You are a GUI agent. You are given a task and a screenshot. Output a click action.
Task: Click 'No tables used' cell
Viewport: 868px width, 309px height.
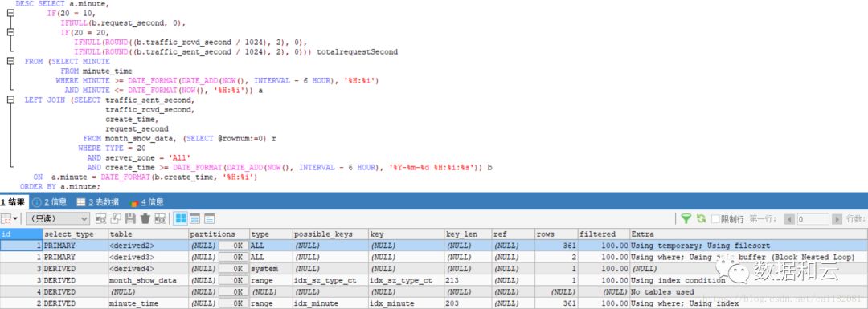[748, 292]
